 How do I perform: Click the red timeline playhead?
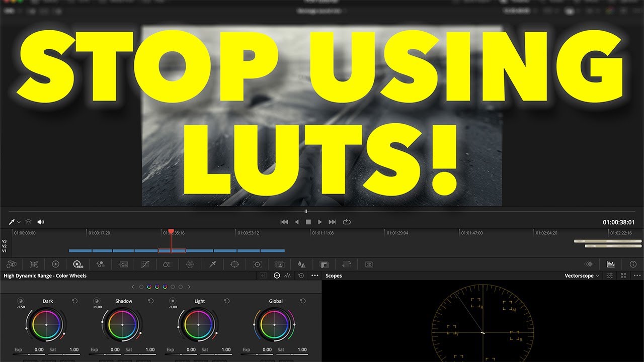coord(171,232)
